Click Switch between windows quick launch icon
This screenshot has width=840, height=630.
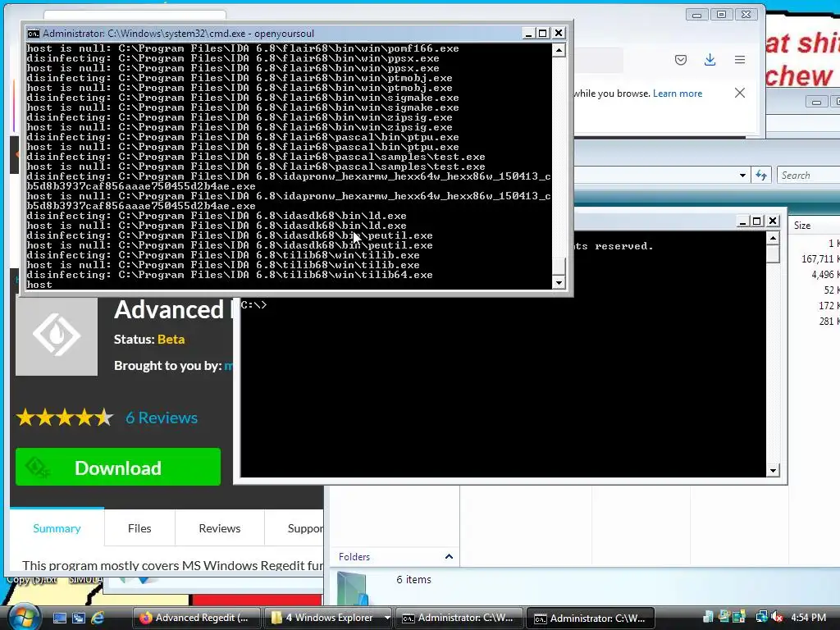[x=78, y=619]
